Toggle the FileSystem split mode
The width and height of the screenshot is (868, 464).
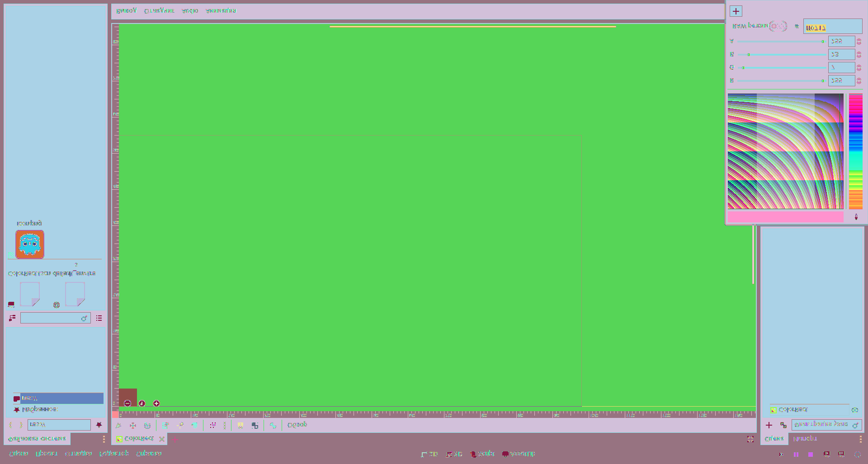coord(12,318)
